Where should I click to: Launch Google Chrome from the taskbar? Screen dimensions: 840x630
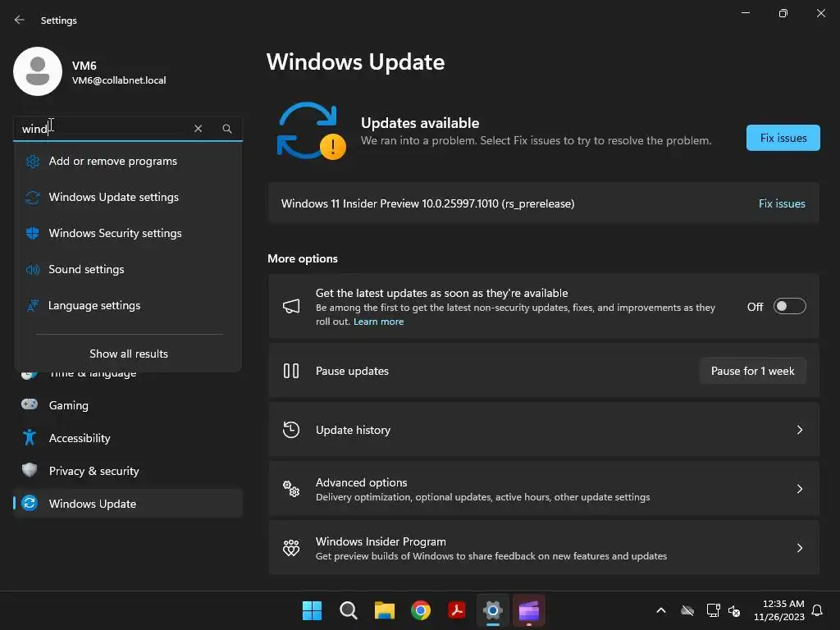pos(421,610)
